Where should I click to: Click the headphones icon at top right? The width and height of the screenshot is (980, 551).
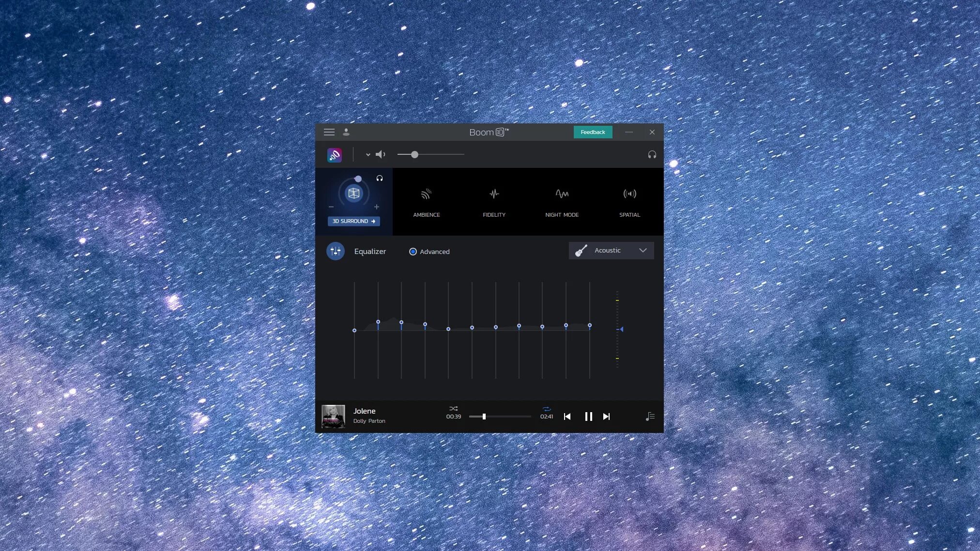(652, 155)
